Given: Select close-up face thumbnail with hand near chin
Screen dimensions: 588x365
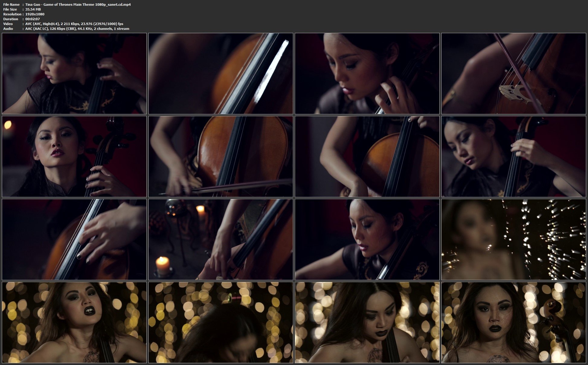Looking at the screenshot, I should (x=367, y=74).
